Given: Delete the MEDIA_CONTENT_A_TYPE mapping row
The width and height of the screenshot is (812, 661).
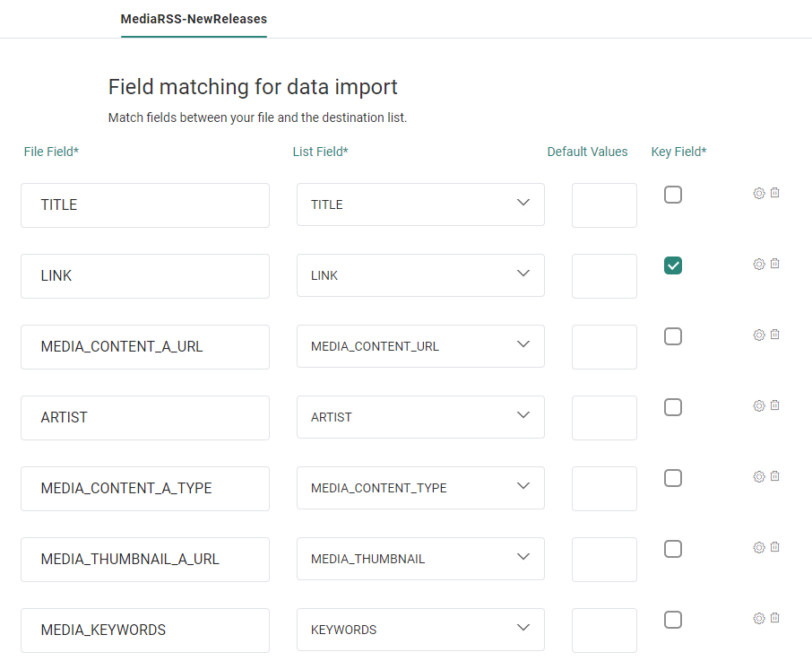Looking at the screenshot, I should click(775, 476).
